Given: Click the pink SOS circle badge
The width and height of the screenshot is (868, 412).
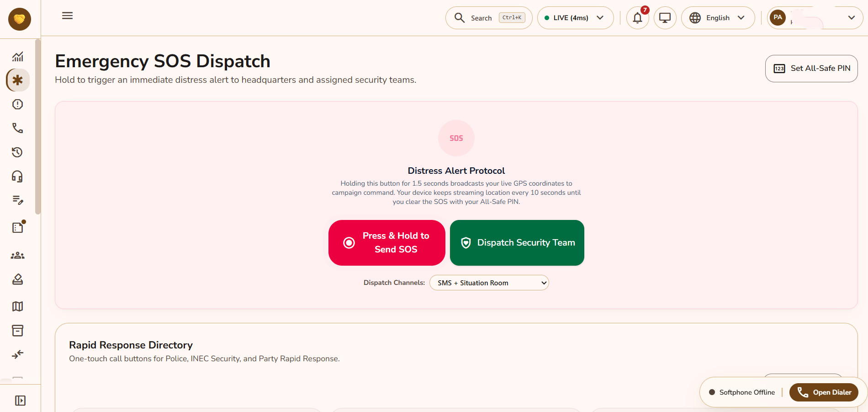Looking at the screenshot, I should coord(456,138).
